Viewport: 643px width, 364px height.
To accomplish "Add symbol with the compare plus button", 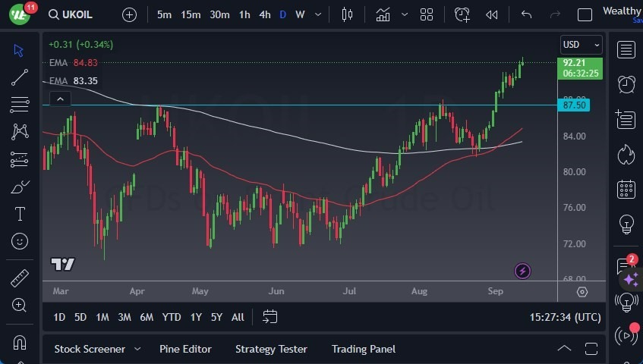I will point(130,14).
